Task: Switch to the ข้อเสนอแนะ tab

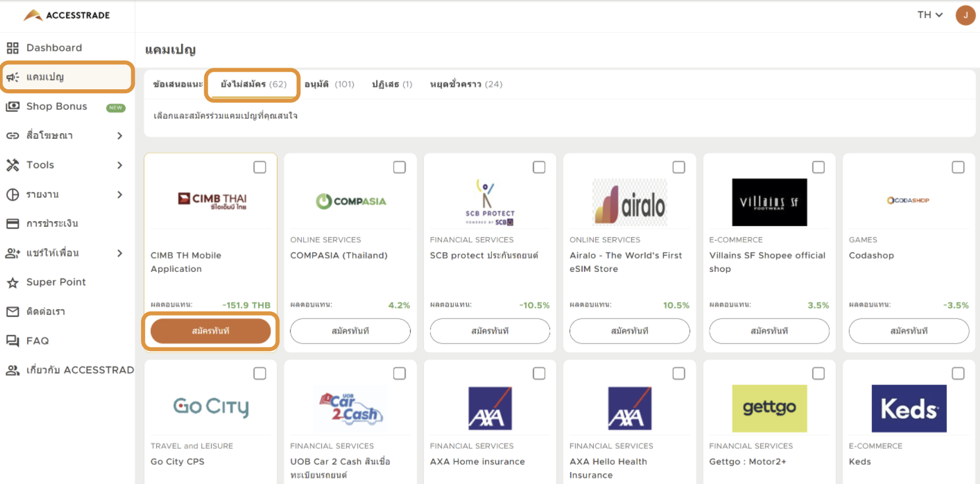Action: [177, 84]
